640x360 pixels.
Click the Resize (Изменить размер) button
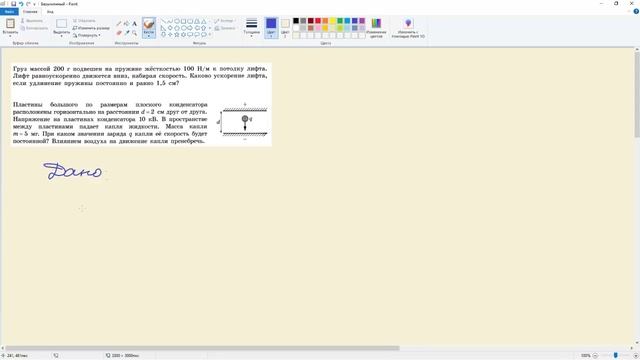pyautogui.click(x=91, y=28)
